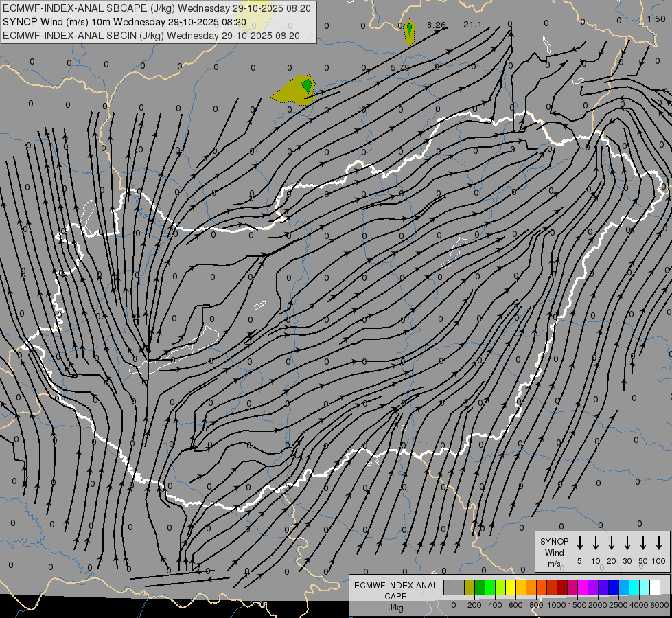Click the 600 tick label on CAPE scale
This screenshot has height=618, width=672.
pos(515,605)
